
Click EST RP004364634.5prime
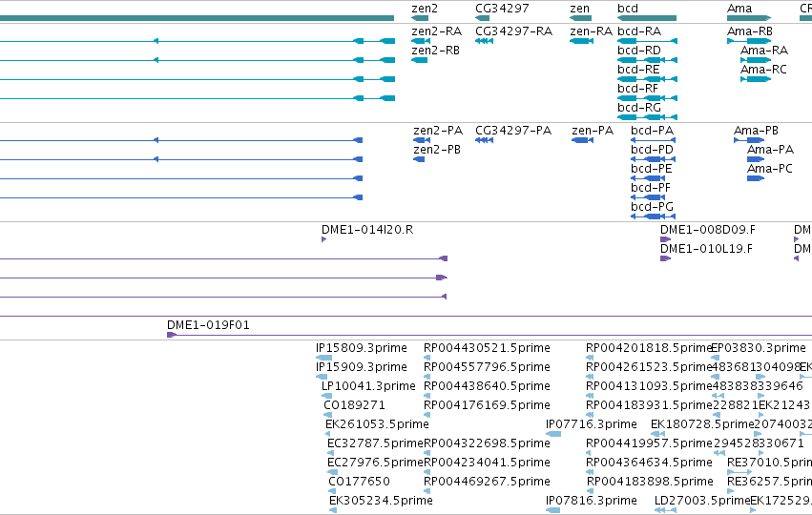649,463
